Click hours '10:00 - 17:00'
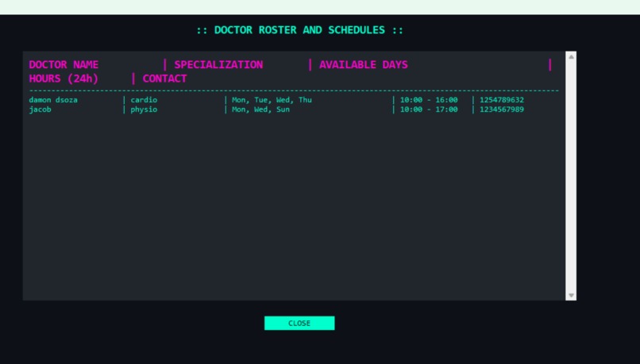Image resolution: width=640 pixels, height=364 pixels. 429,109
